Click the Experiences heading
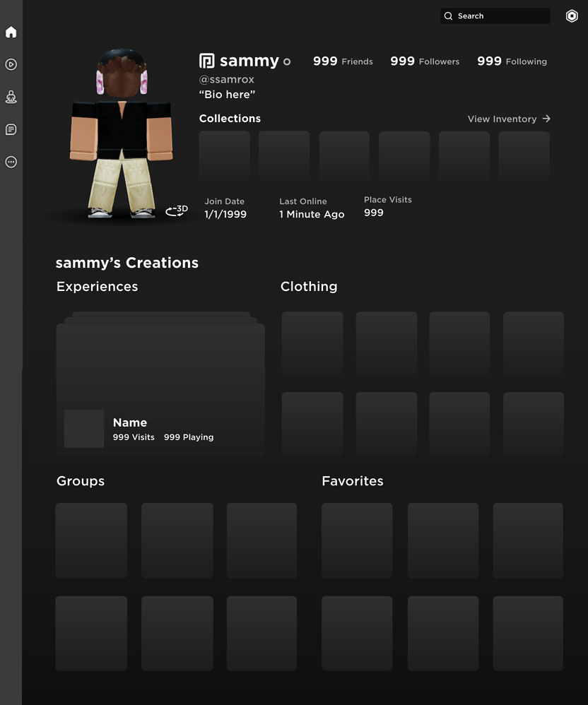Viewport: 588px width, 705px height. coord(97,286)
